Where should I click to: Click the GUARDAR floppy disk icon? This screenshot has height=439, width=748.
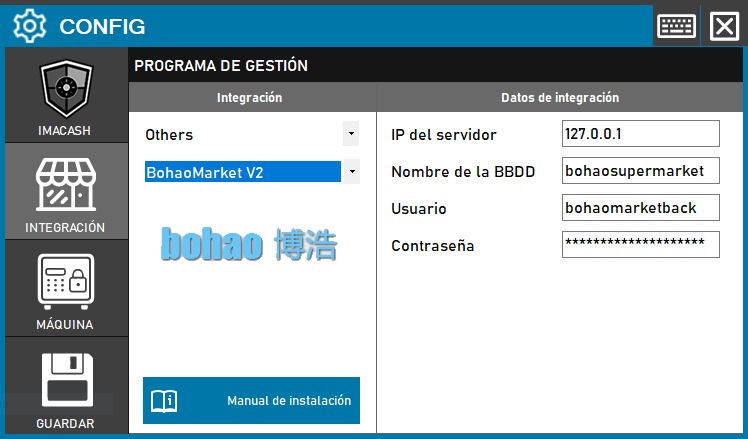click(65, 380)
